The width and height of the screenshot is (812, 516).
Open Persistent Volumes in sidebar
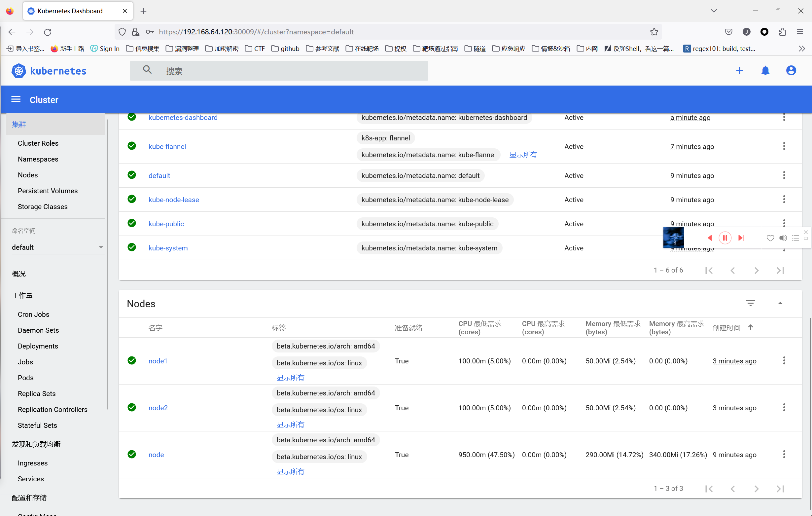pyautogui.click(x=48, y=191)
